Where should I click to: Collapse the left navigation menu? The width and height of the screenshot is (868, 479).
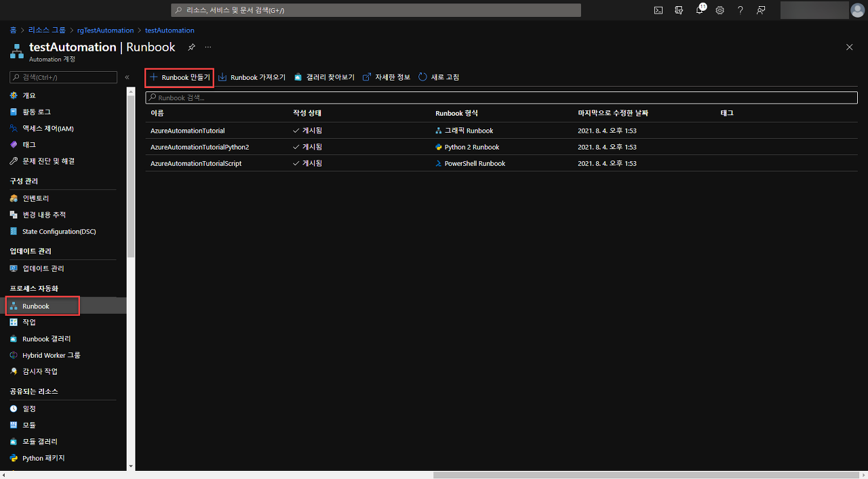[127, 77]
